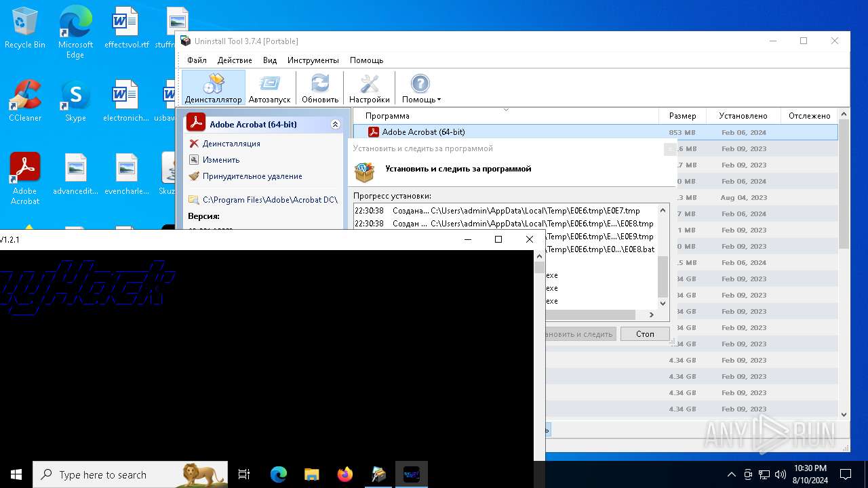The width and height of the screenshot is (868, 488).
Task: Click the program list vertical scrollbar thumb
Action: tap(844, 185)
